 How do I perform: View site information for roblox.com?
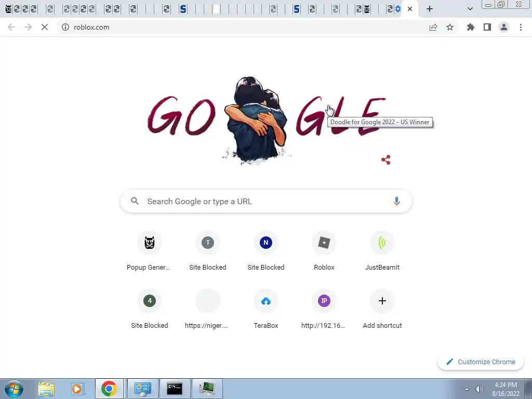(x=65, y=27)
